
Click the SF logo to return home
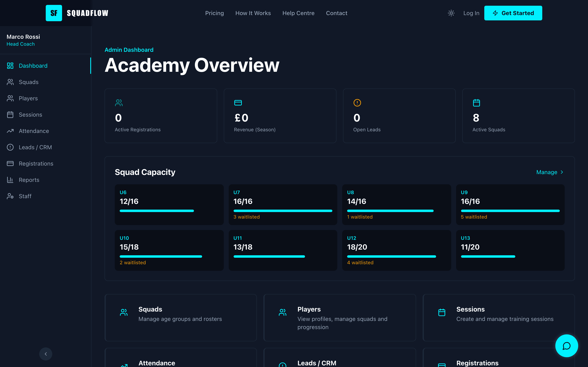[x=54, y=13]
